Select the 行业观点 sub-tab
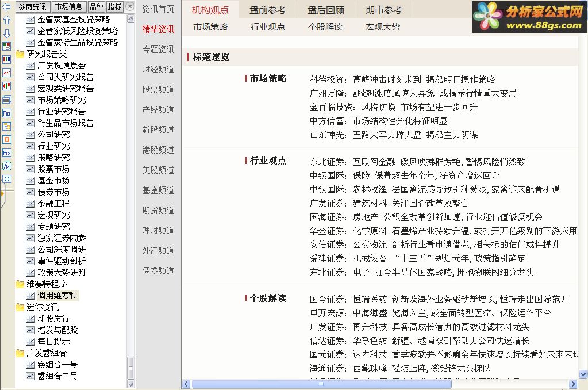This screenshot has width=588, height=390. 268,26
